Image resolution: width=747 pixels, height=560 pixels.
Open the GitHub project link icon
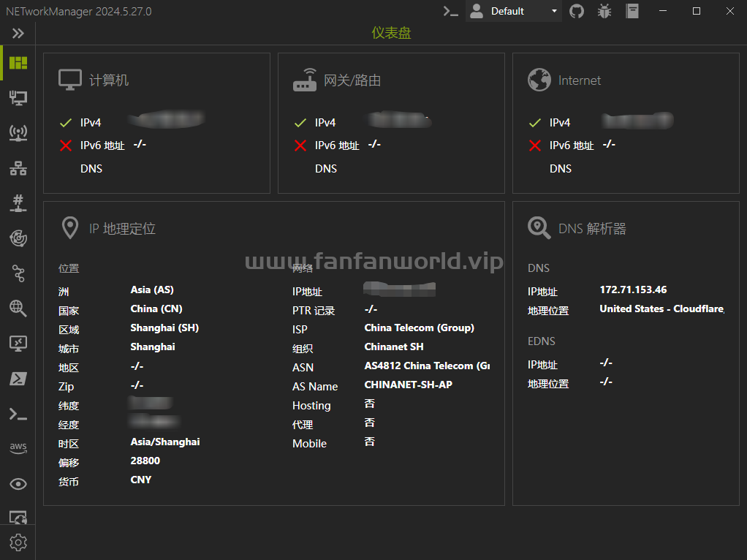click(x=577, y=11)
